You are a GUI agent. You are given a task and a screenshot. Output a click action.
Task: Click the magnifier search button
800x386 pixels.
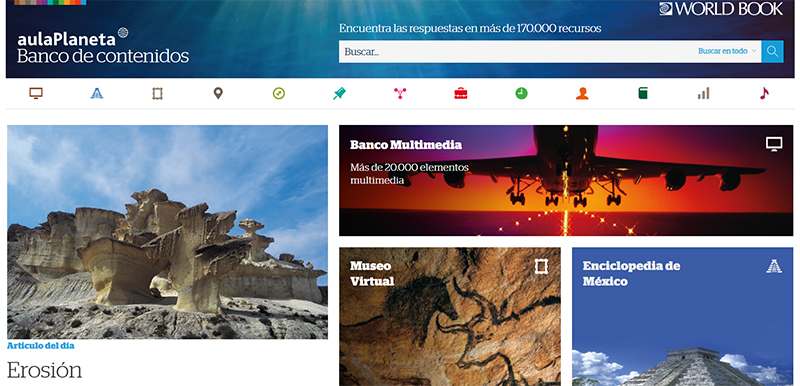[772, 52]
